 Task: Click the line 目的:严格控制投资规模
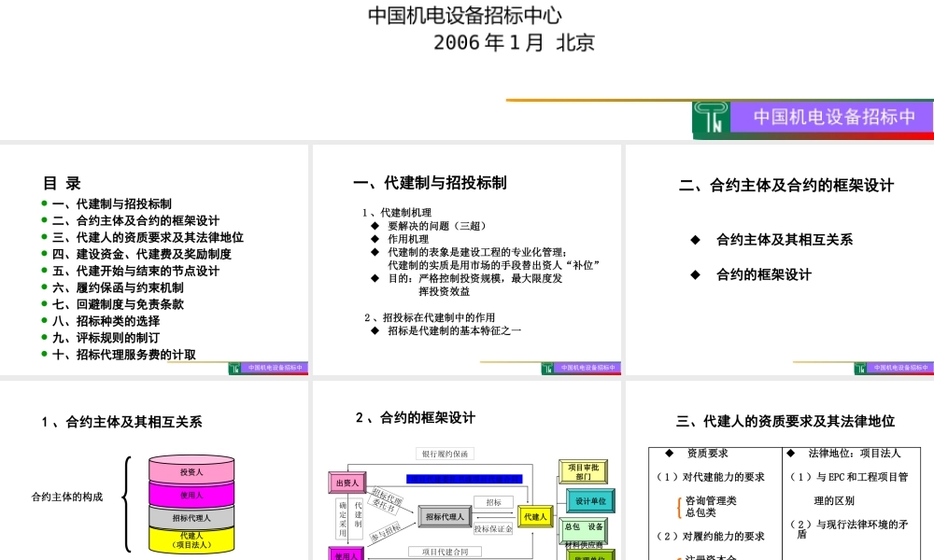click(475, 278)
